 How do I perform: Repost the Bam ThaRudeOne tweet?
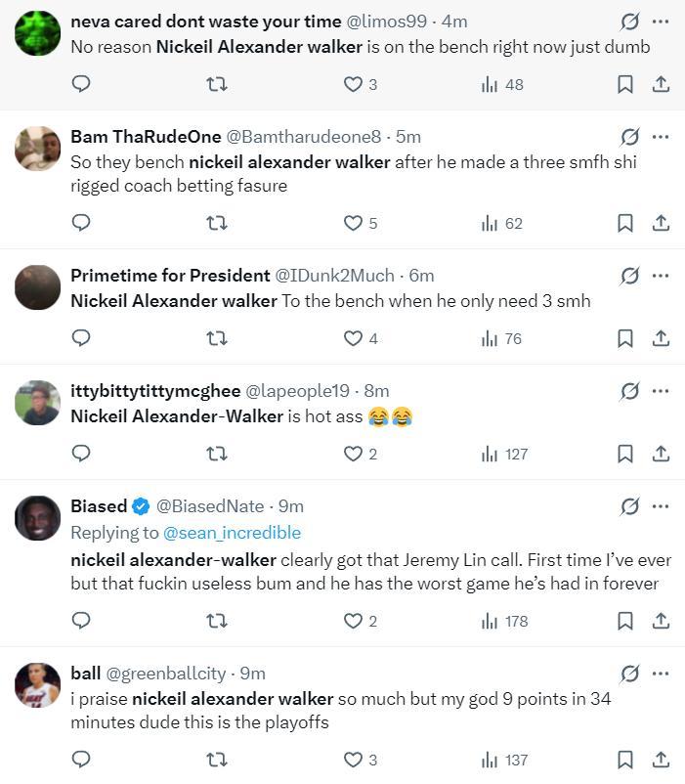[218, 223]
